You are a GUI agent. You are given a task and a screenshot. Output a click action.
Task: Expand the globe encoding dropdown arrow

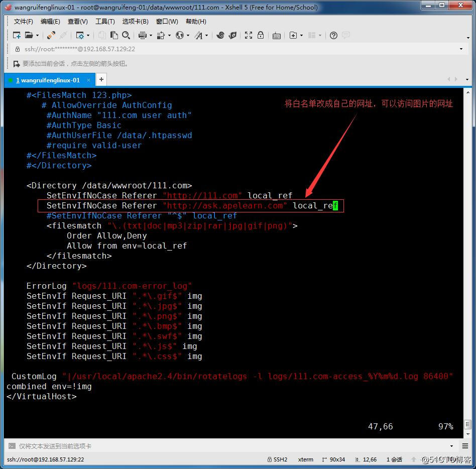pos(188,36)
